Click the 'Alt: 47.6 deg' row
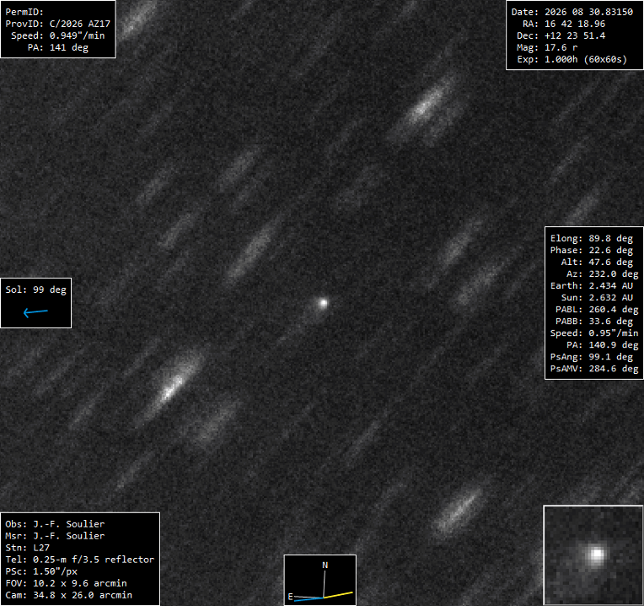Screen dimensions: 644x606 click(597, 262)
